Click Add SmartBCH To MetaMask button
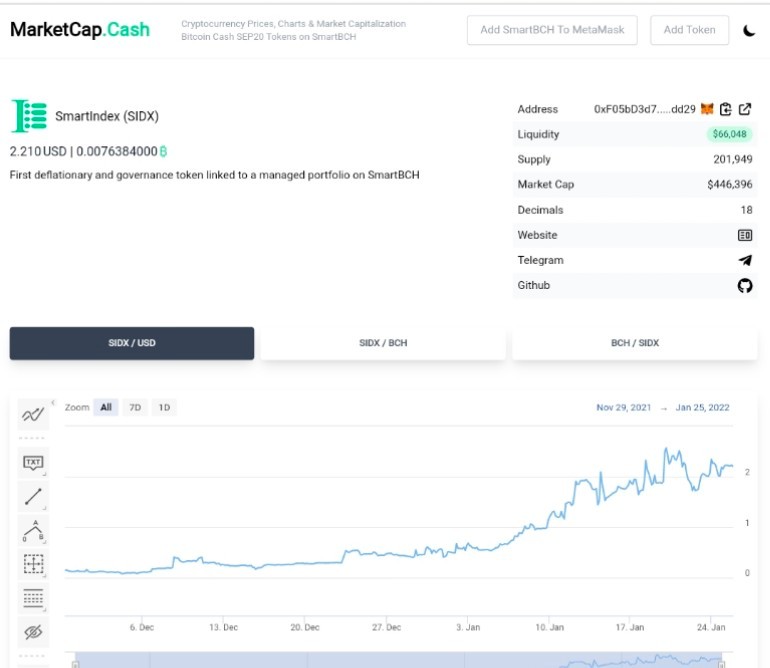 point(552,30)
